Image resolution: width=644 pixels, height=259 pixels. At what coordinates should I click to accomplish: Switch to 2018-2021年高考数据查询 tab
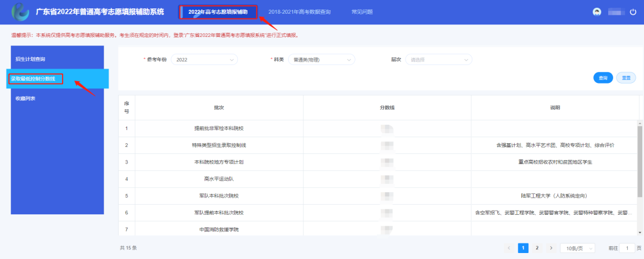299,12
